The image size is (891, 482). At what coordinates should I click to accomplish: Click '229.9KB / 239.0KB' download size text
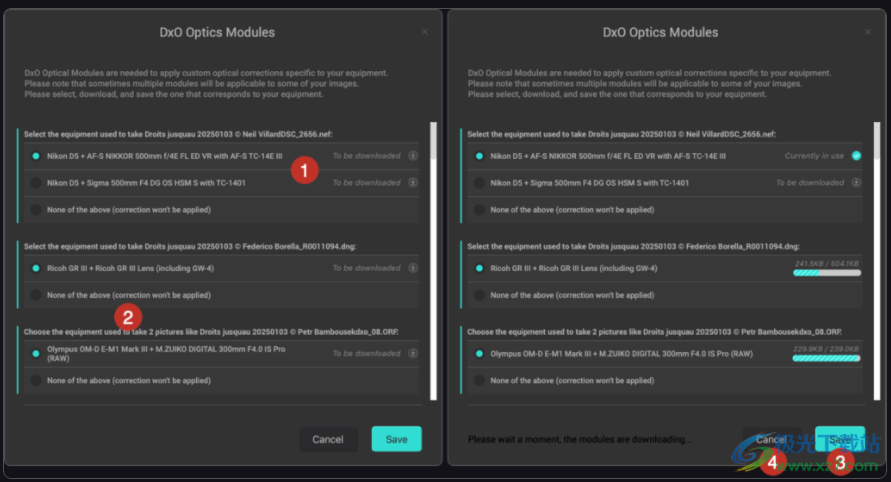tap(826, 349)
